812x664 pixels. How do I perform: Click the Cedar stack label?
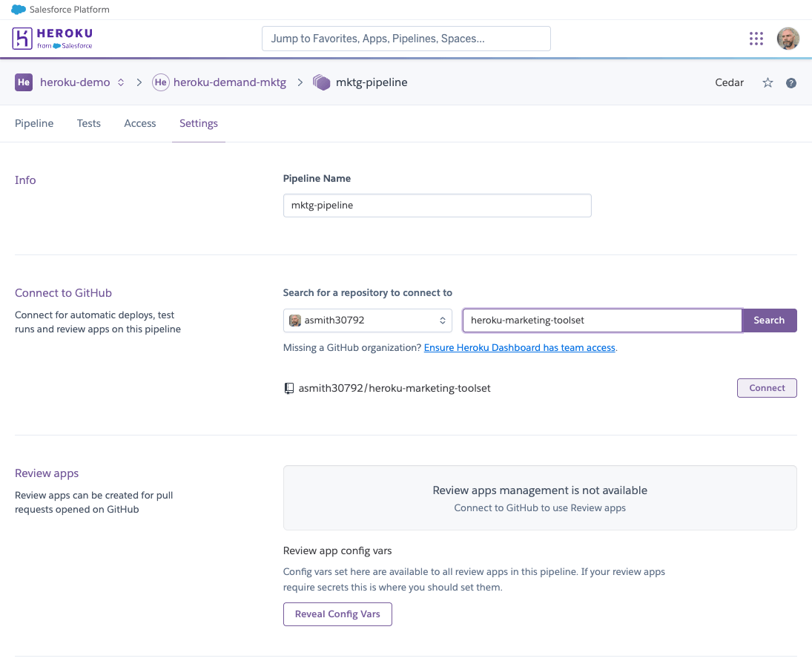click(729, 83)
